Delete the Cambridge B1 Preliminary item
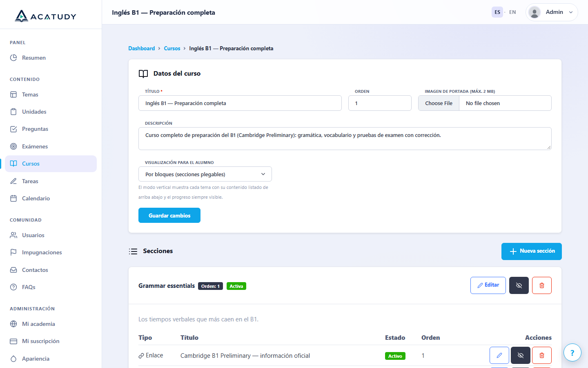Viewport: 588px width, 368px height. tap(542, 355)
